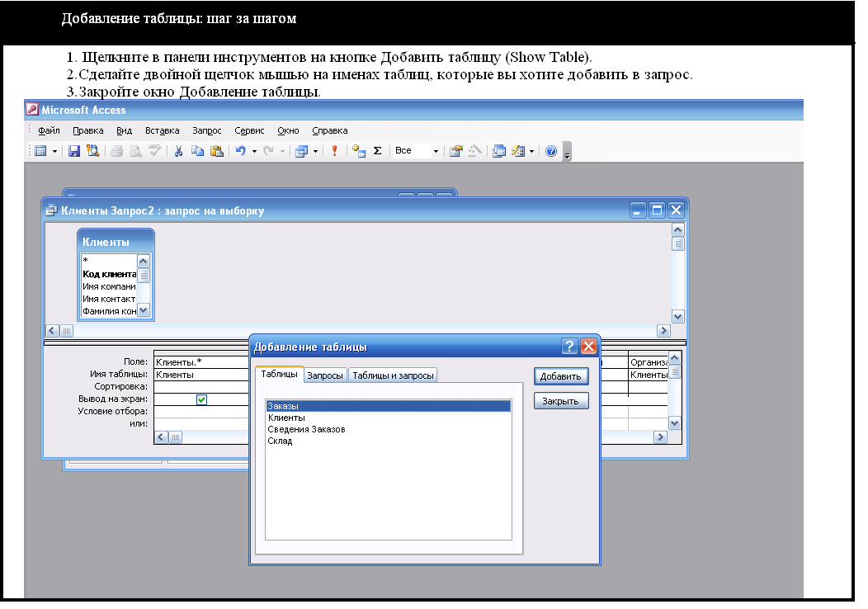Click the Undo arrow icon
The width and height of the screenshot is (868, 609).
241,150
